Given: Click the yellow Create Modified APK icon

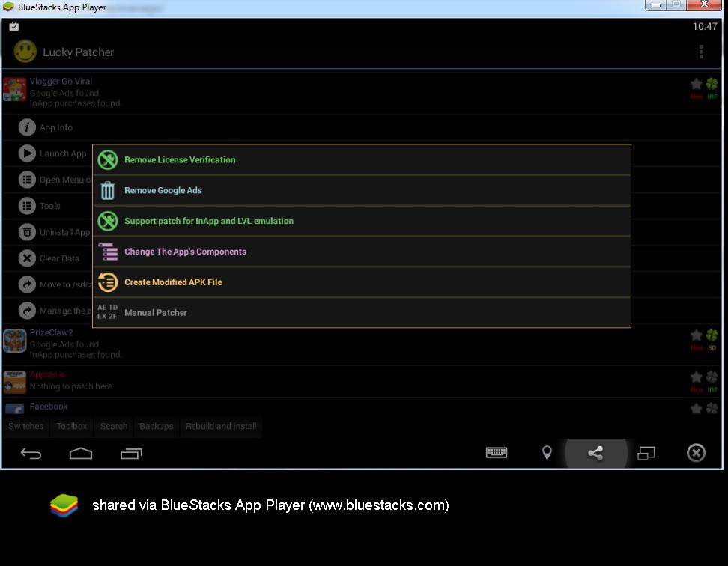Looking at the screenshot, I should coord(108,282).
